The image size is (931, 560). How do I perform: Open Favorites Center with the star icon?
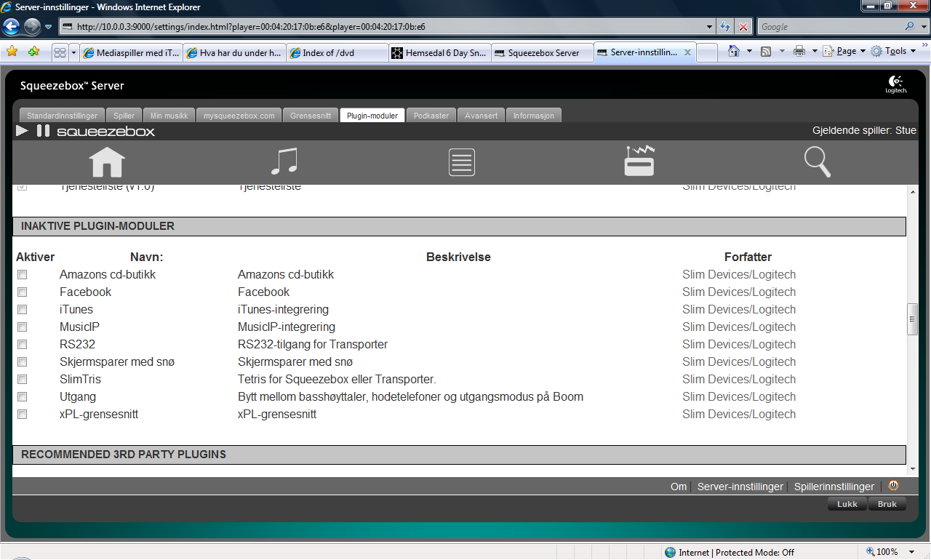(12, 52)
